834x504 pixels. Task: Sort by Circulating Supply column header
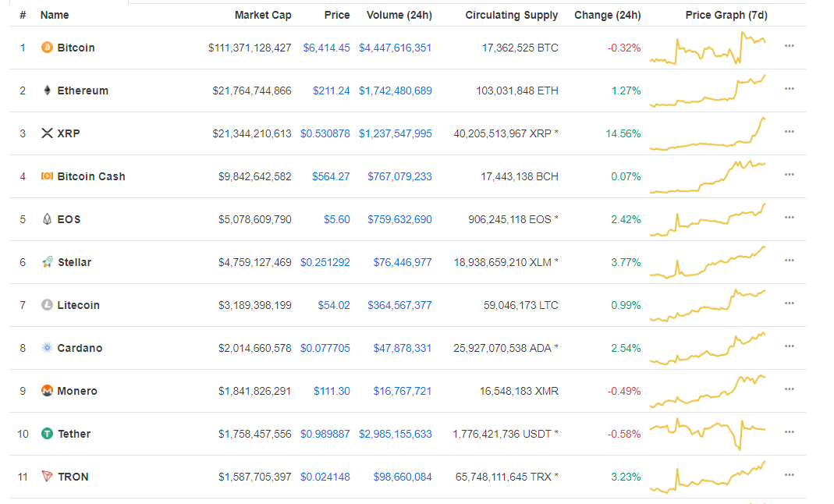point(511,15)
